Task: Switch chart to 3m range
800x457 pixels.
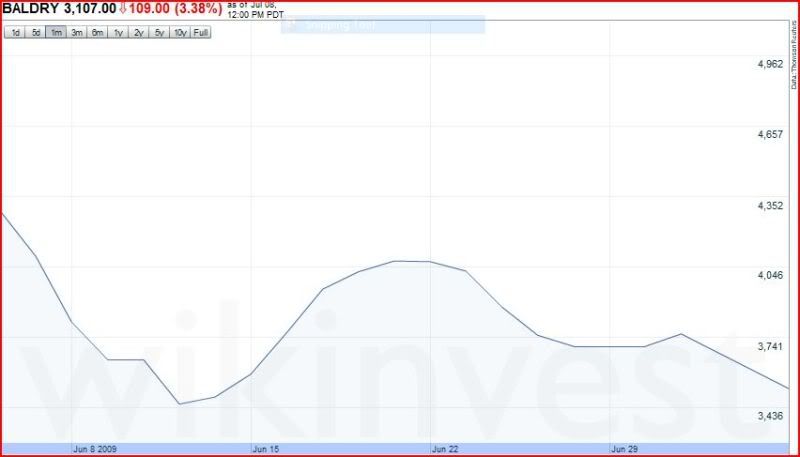Action: pyautogui.click(x=77, y=33)
